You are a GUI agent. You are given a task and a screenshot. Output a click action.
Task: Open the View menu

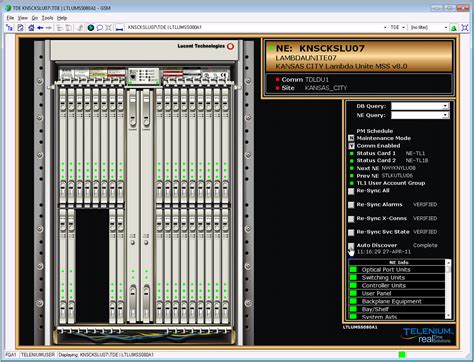(22, 18)
